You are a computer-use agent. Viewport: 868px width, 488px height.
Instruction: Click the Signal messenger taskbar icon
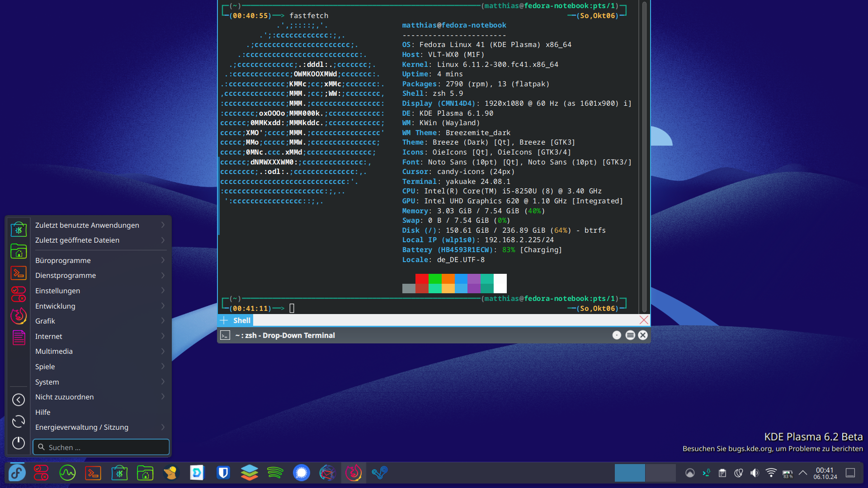[301, 473]
